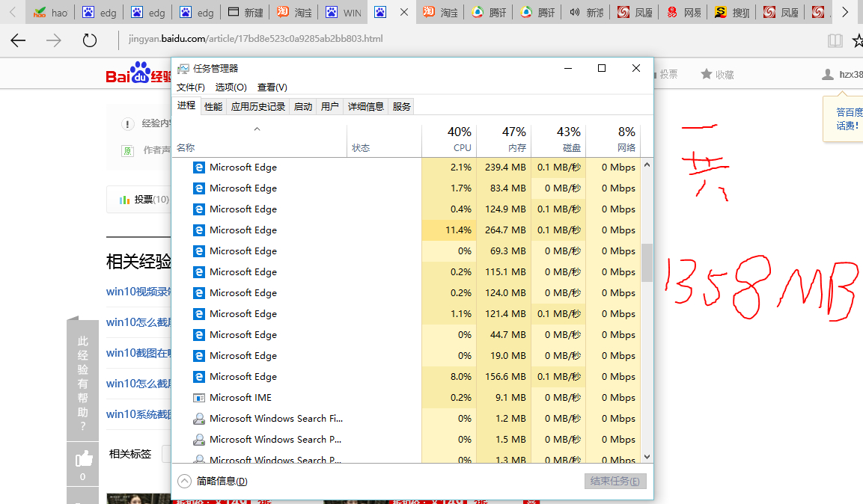Image resolution: width=863 pixels, height=504 pixels.
Task: Switch to the 启动 tab
Action: coord(303,107)
